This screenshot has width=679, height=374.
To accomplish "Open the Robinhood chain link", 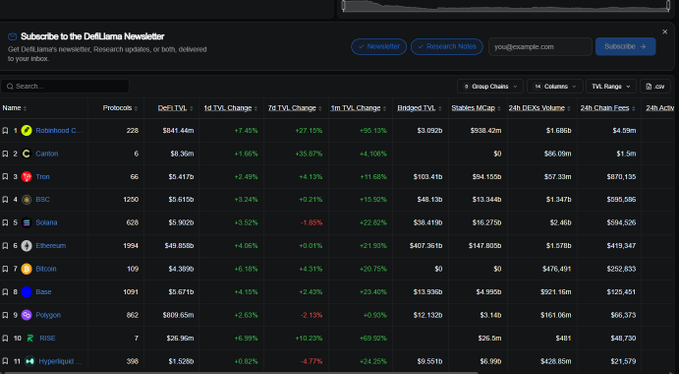I will point(59,131).
